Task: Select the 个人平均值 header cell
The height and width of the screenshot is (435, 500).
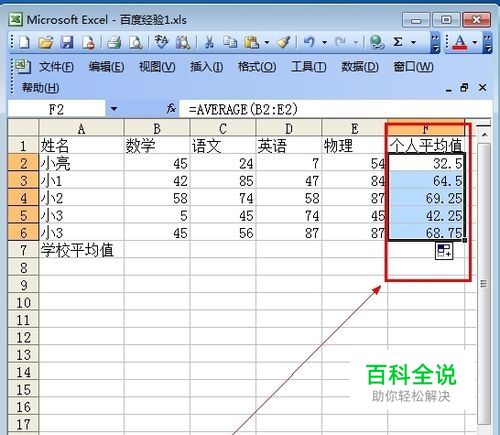Action: 426,145
